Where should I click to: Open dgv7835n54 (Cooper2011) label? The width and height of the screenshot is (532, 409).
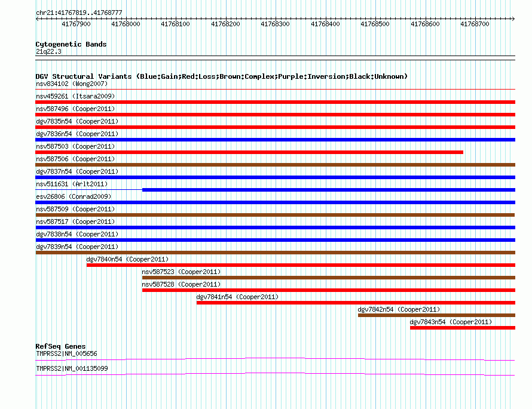77,121
